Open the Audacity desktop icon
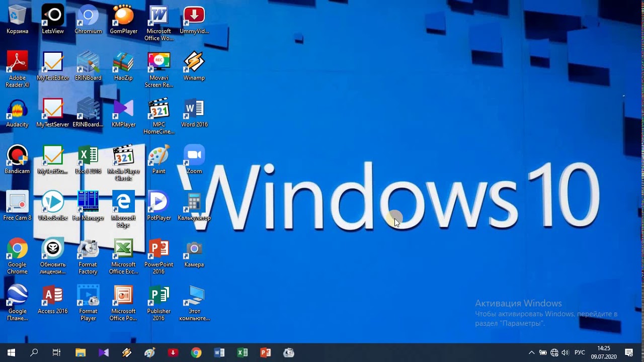Viewport: 644px width, 362px height. 17,113
